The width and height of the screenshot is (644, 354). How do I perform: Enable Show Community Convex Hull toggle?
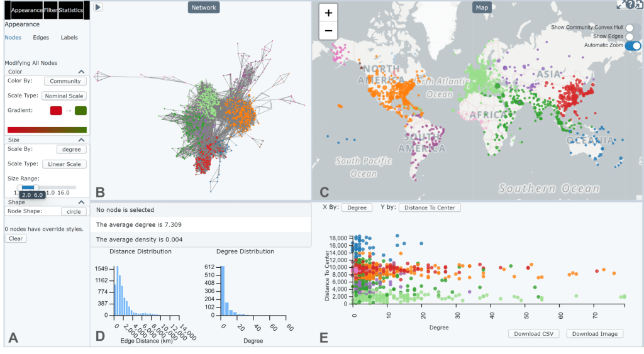(x=629, y=28)
